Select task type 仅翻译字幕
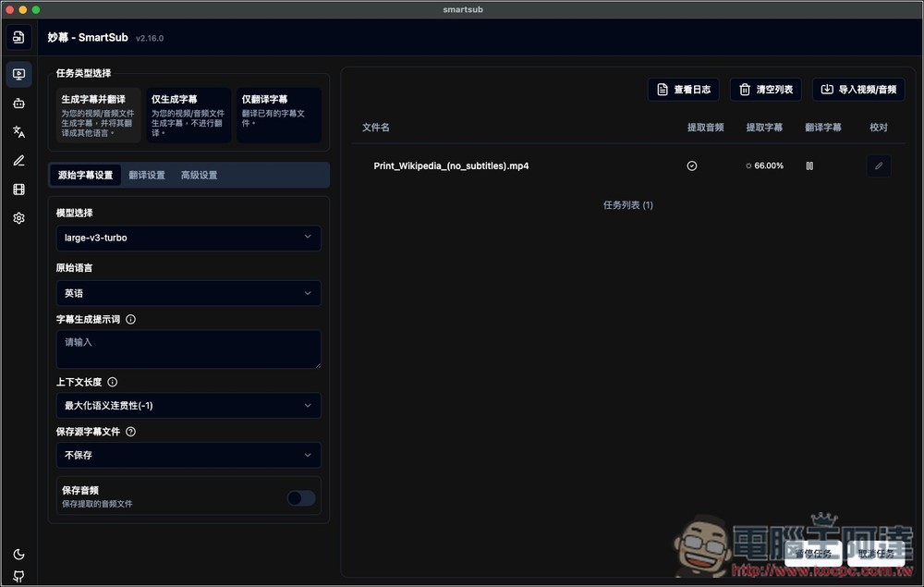 point(279,116)
